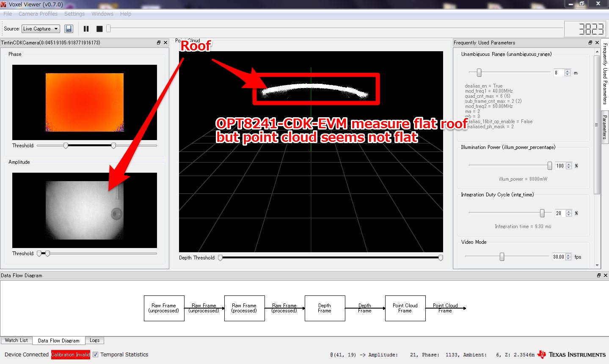This screenshot has width=609, height=364.
Task: Close the Data Flow Diagram panel
Action: 606,276
